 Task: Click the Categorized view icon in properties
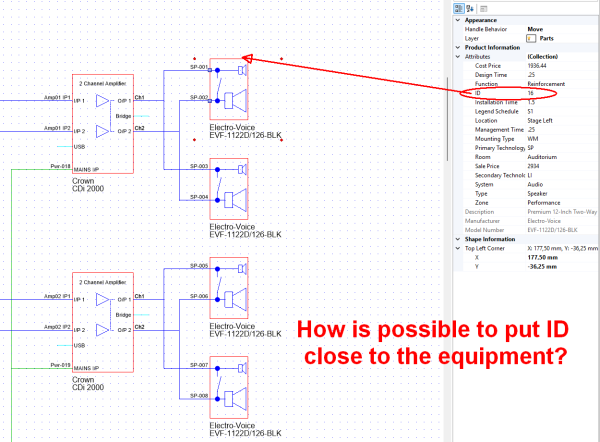click(x=460, y=7)
